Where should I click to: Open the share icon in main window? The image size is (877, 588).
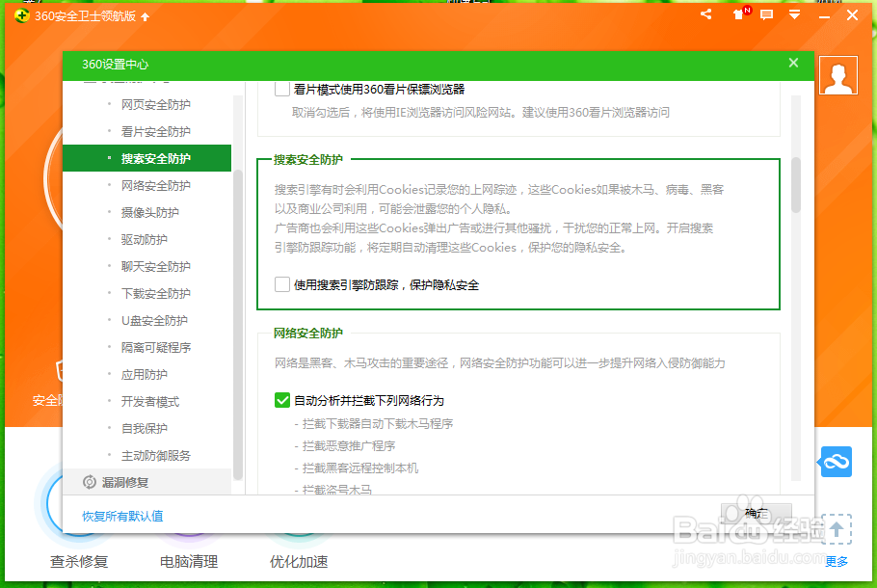click(x=705, y=14)
